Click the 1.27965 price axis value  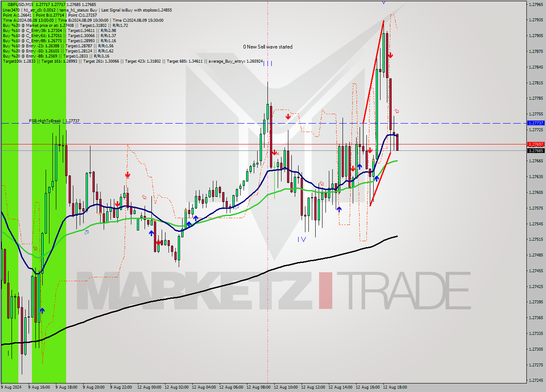tap(536, 4)
